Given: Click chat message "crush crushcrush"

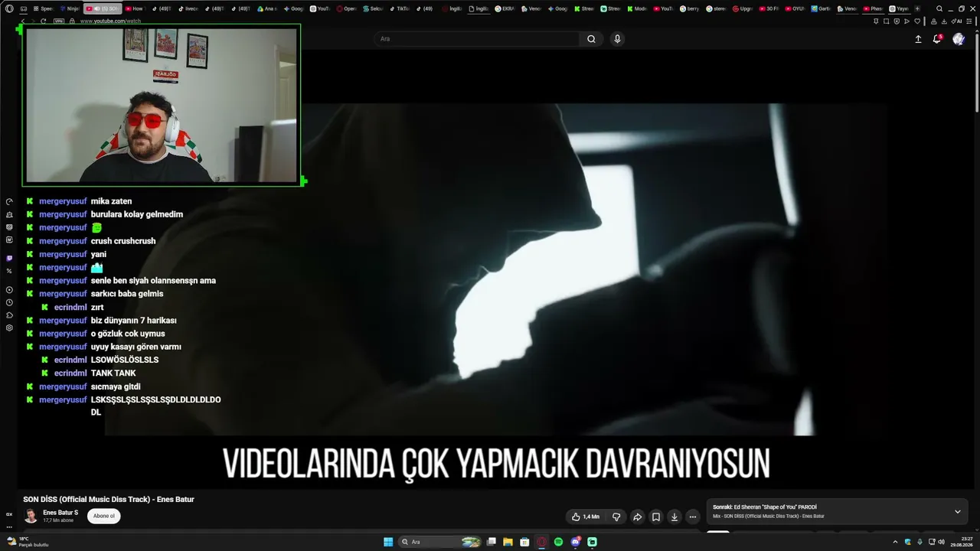Looking at the screenshot, I should click(x=123, y=241).
